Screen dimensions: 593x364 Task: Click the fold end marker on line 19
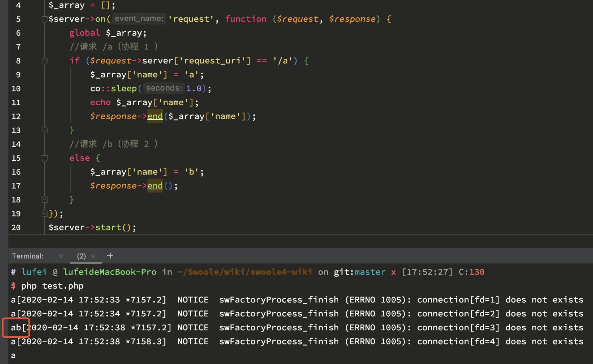click(44, 213)
